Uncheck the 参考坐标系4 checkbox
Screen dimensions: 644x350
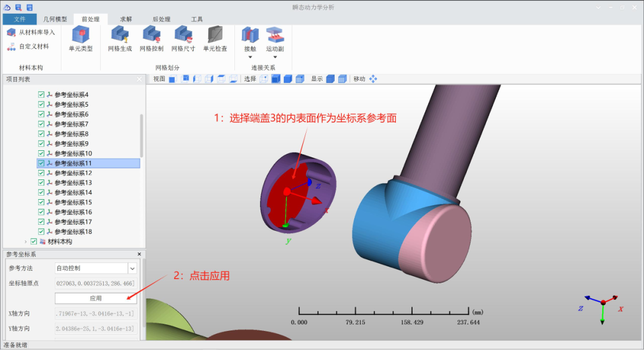41,94
